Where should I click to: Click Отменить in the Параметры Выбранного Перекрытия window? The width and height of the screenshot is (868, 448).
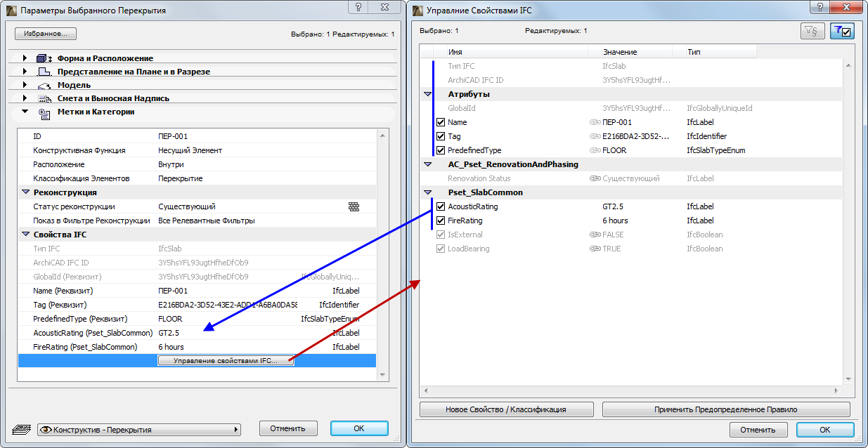pos(288,428)
